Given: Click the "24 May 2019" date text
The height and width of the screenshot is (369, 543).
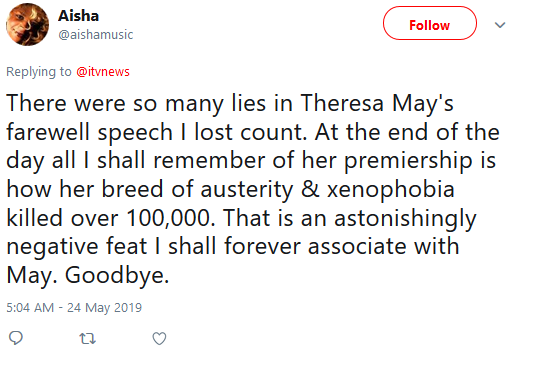Looking at the screenshot, I should click(105, 307).
